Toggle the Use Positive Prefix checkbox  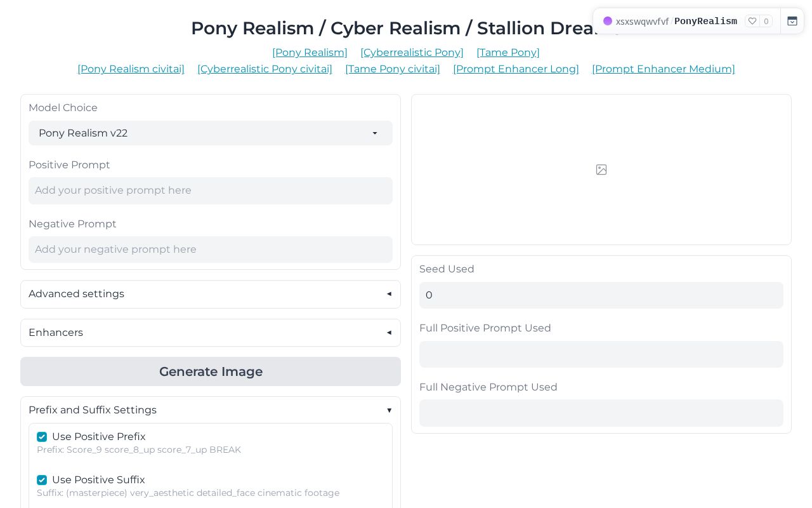[x=42, y=437]
